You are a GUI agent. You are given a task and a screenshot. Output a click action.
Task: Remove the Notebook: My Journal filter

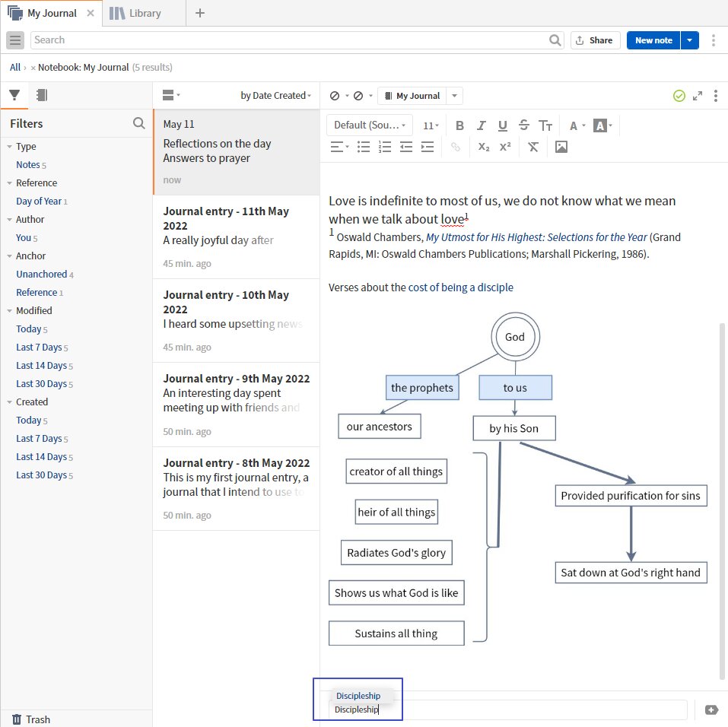tap(33, 68)
